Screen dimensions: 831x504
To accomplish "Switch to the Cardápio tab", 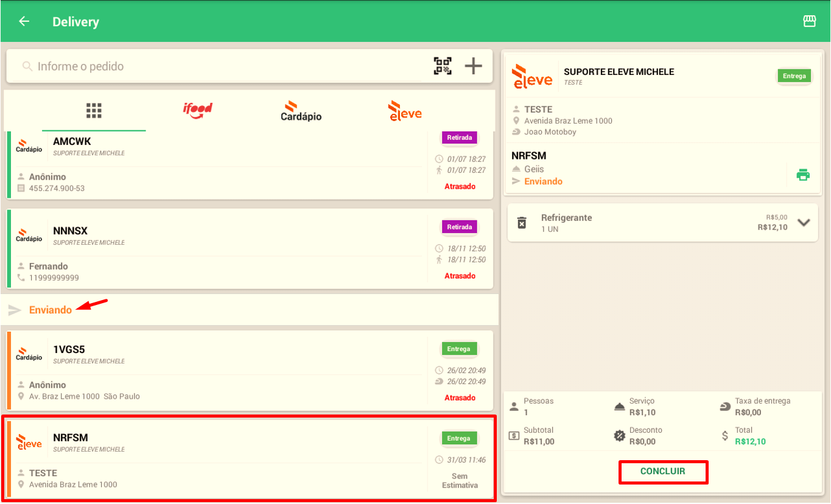I will (x=301, y=111).
